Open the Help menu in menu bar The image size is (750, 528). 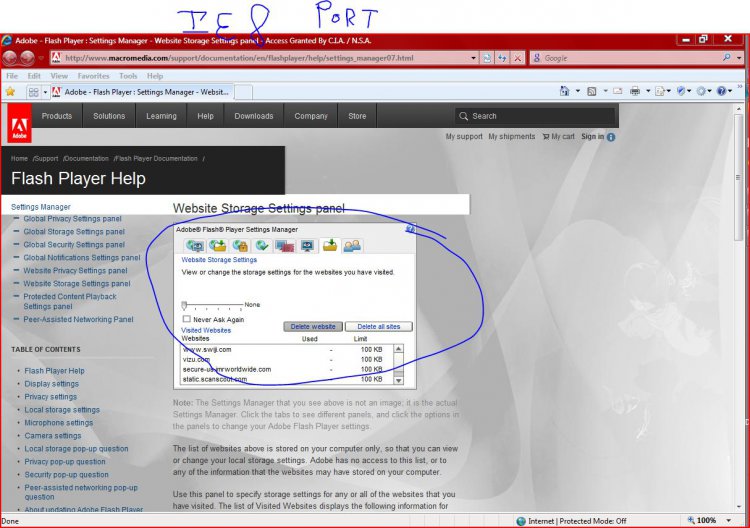click(155, 76)
